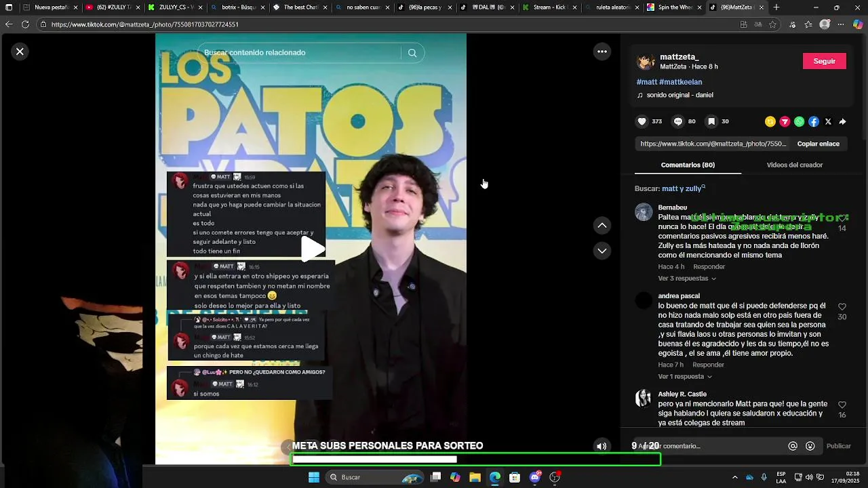Click the ESP LAA keyboard language indicator
The height and width of the screenshot is (488, 868).
(781, 477)
